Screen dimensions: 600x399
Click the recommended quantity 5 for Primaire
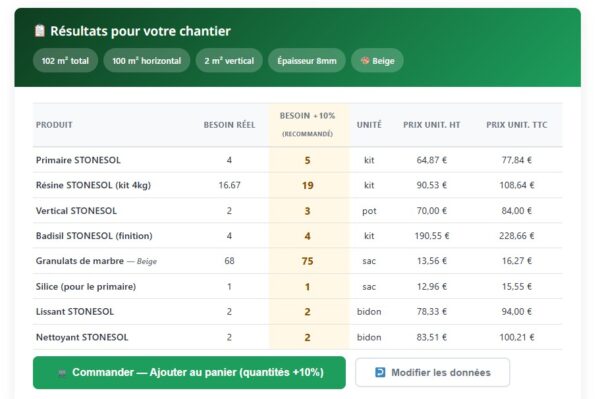tap(307, 160)
